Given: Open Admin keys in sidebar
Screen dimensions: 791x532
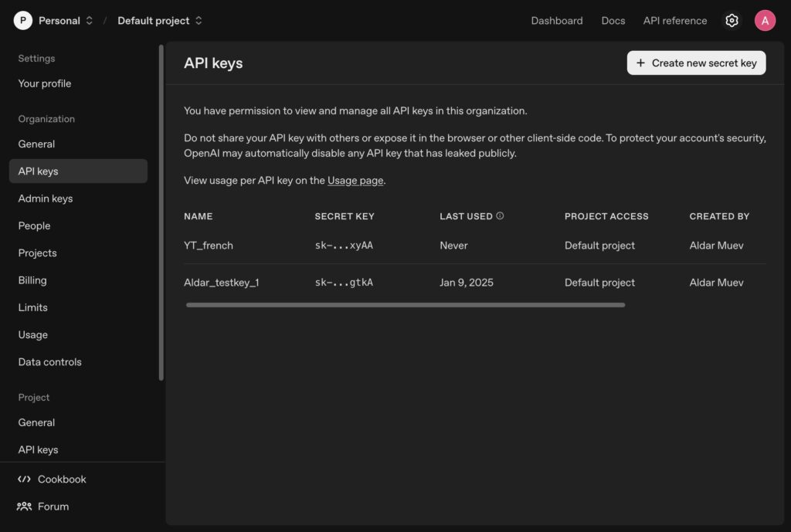Looking at the screenshot, I should pos(46,198).
